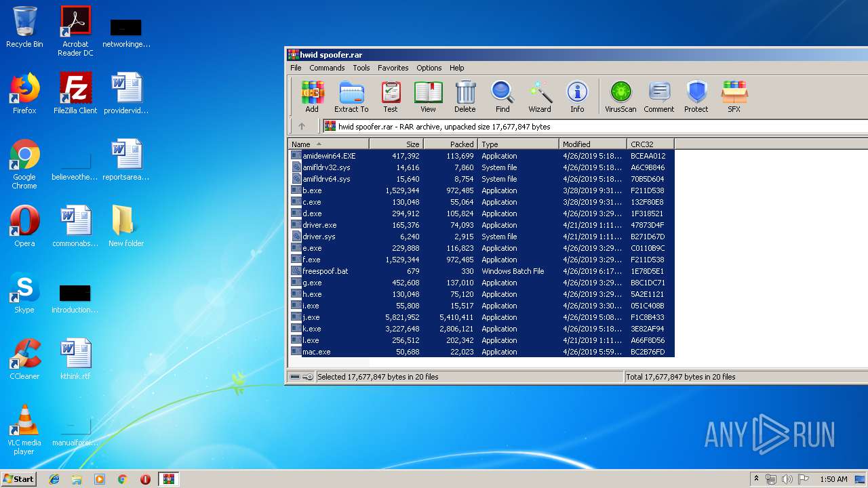The height and width of the screenshot is (488, 868).
Task: Click the Find magnifier icon
Action: 502,96
